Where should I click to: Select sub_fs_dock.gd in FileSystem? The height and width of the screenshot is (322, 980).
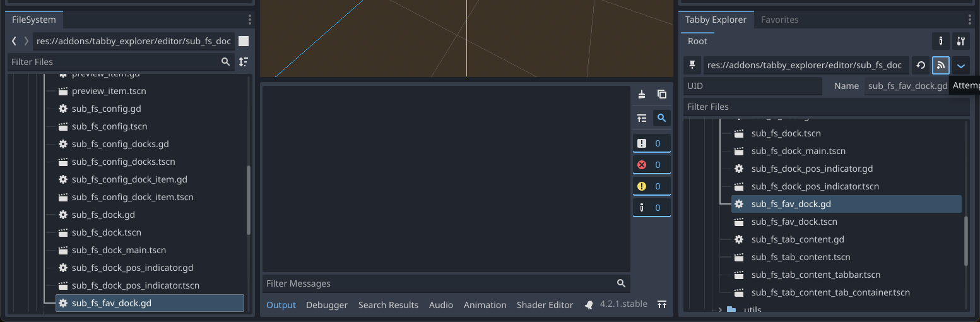coord(103,215)
